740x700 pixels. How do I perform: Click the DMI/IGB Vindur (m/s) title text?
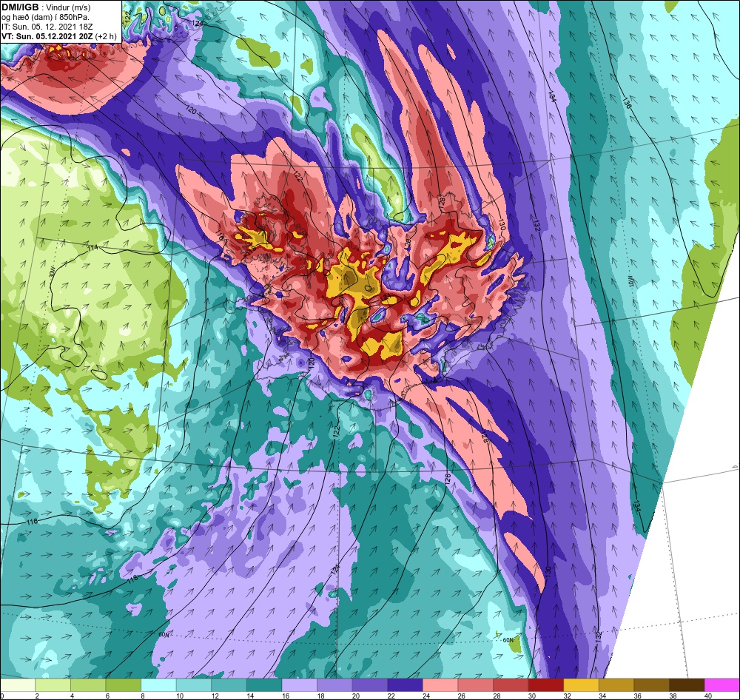pos(46,7)
